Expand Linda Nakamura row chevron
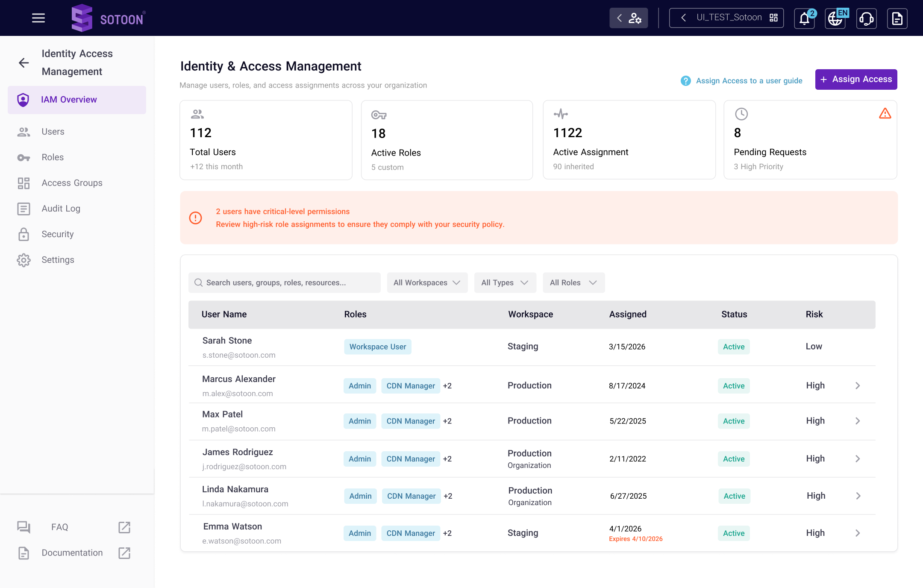 858,496
